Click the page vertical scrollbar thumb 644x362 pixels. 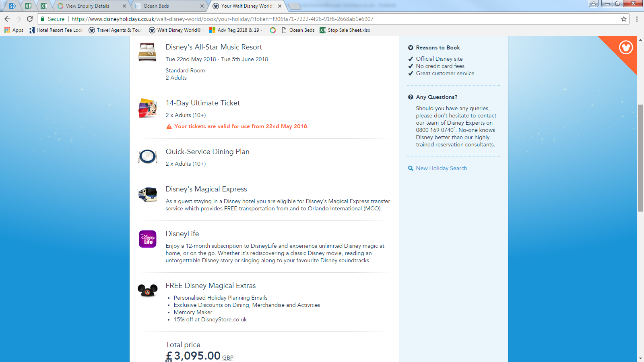pos(640,158)
